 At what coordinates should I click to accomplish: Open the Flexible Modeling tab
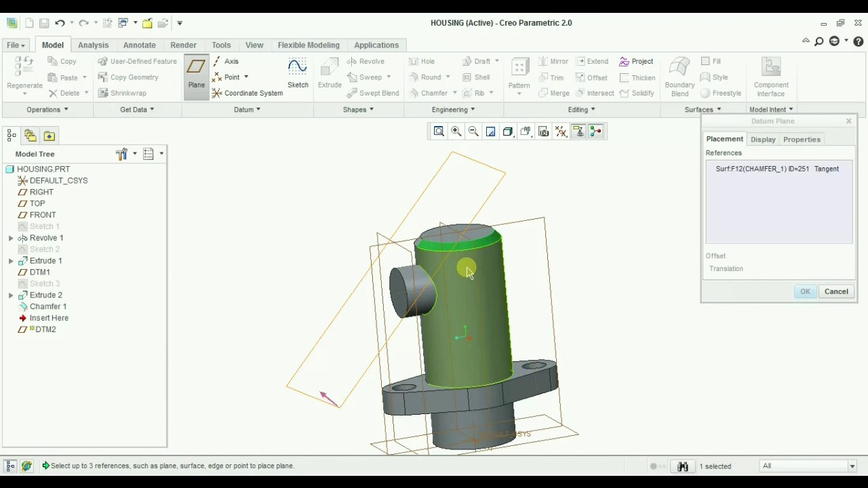[x=309, y=45]
